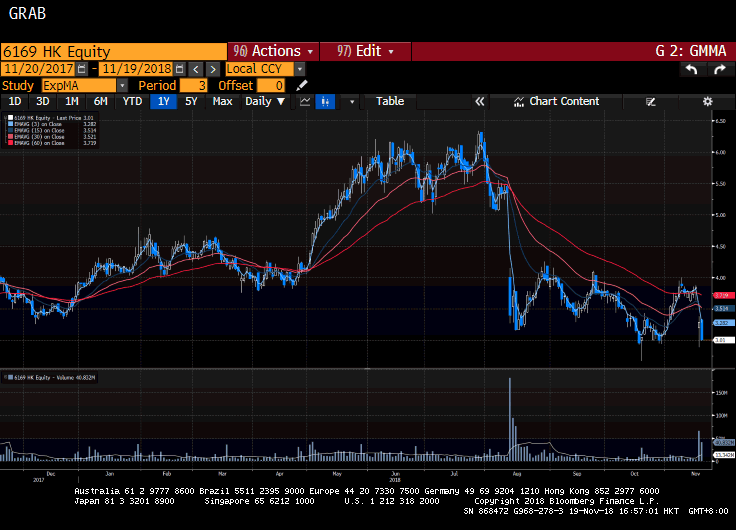
Task: Expand the ExpMA study dropdown arrow
Action: [x=122, y=85]
